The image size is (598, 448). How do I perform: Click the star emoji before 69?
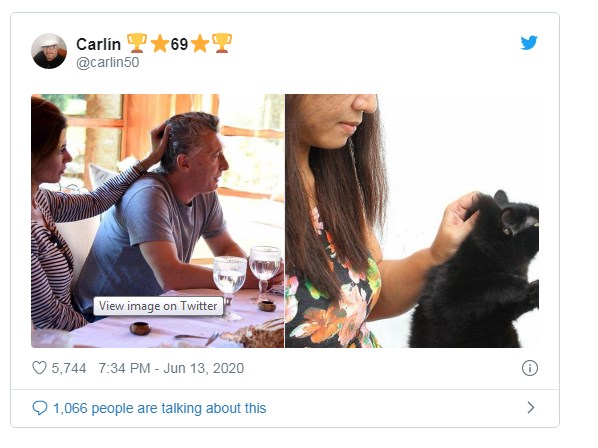coord(160,43)
